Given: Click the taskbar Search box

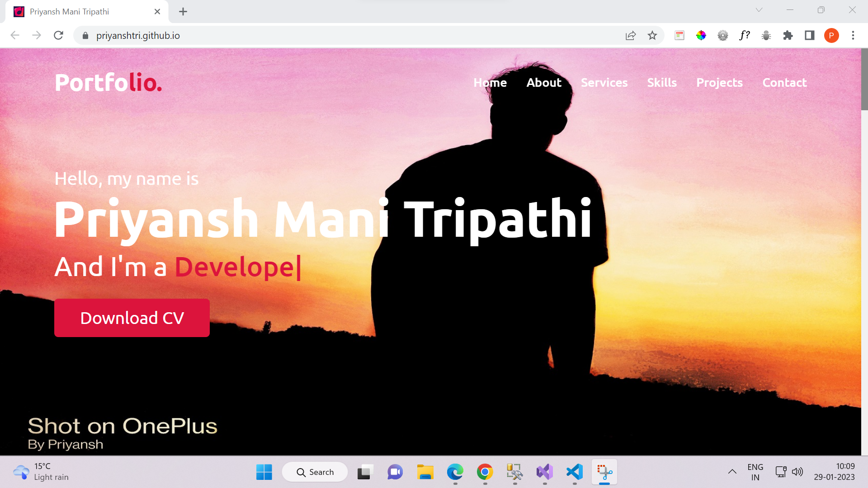Looking at the screenshot, I should [315, 472].
